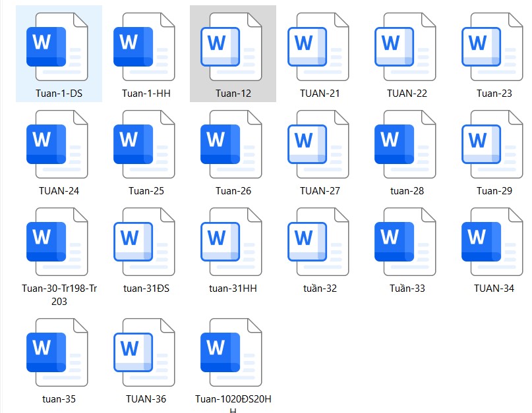Screen dimensions: 532x413
Task: Select the Tuan-30-Tr198-Tr203 file name label
Action: tap(59, 294)
